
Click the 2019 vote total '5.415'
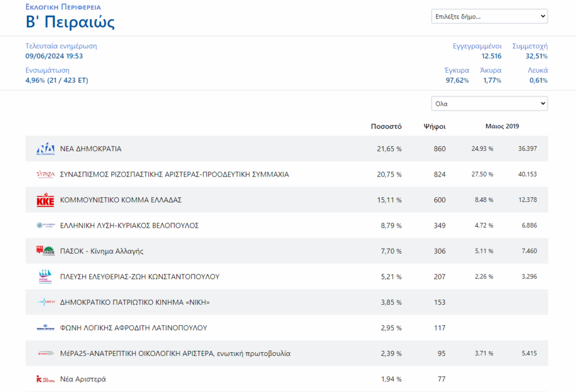coord(529,353)
